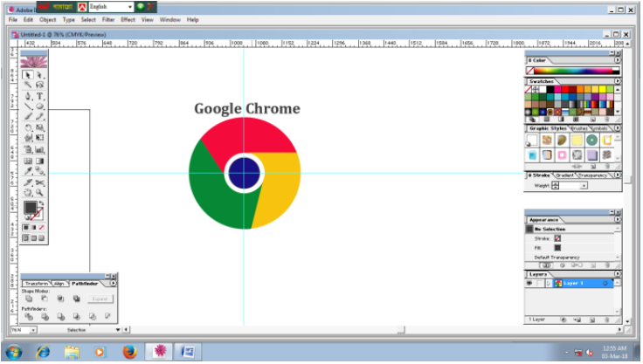Select the Slice tool

click(27, 182)
